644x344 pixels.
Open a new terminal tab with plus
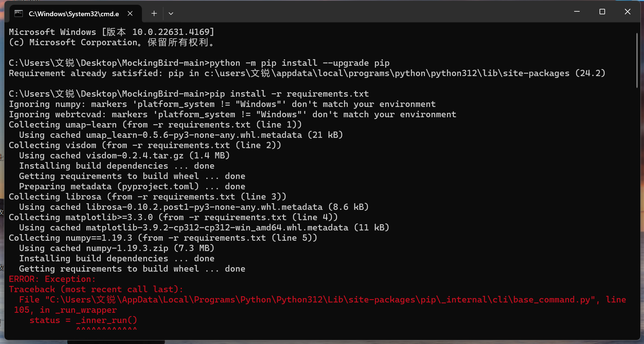[154, 14]
